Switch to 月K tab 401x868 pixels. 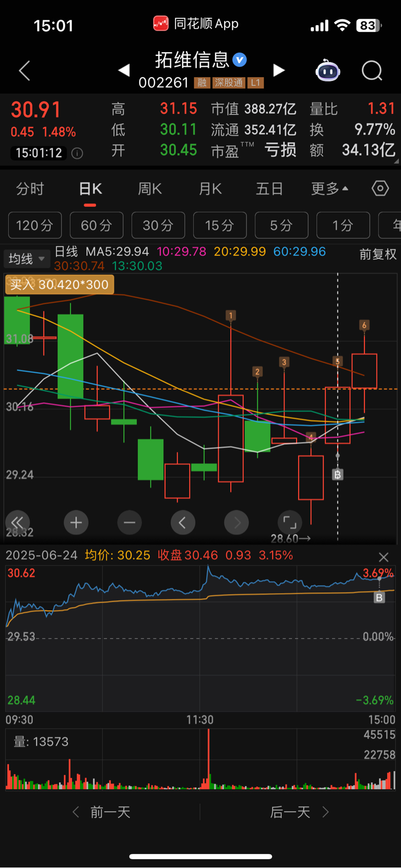click(x=210, y=188)
